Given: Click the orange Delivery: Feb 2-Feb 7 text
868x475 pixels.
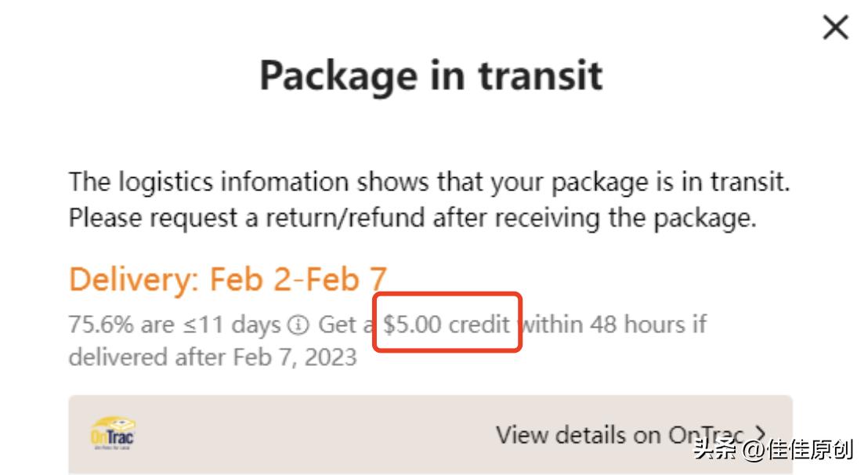Looking at the screenshot, I should (x=228, y=279).
